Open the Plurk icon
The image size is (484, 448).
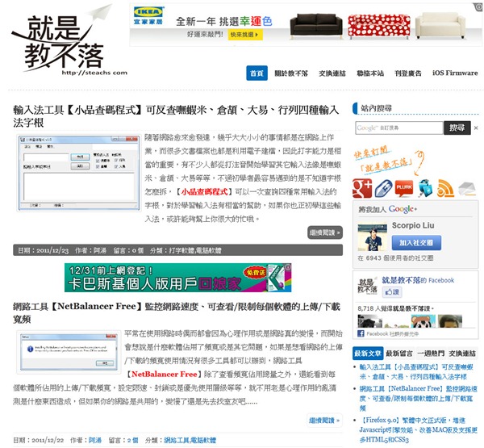[404, 188]
